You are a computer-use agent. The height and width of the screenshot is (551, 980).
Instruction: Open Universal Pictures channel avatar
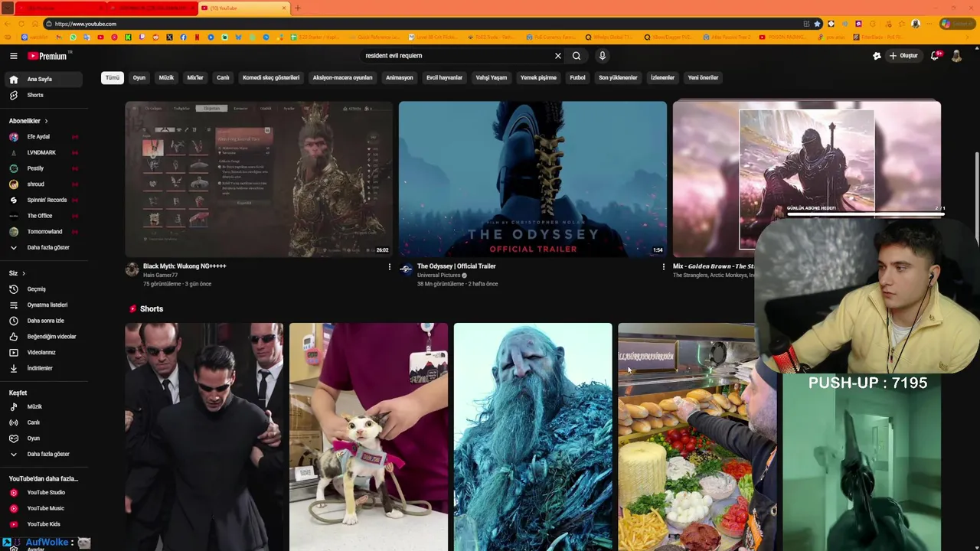(406, 269)
